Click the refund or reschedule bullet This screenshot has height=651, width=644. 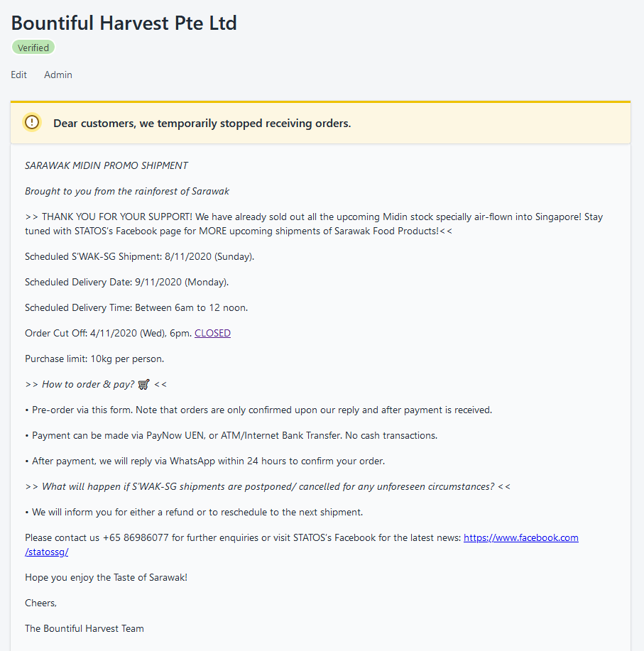coord(194,513)
